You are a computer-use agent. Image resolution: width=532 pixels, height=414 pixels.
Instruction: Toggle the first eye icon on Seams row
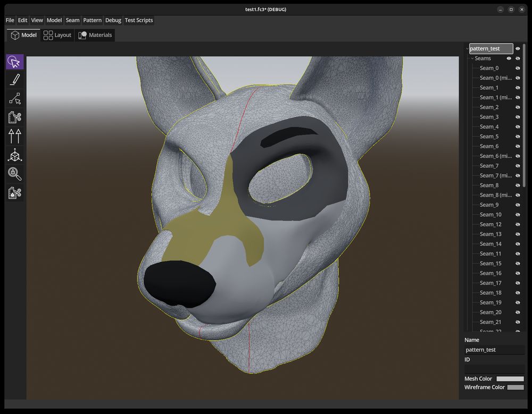[509, 58]
